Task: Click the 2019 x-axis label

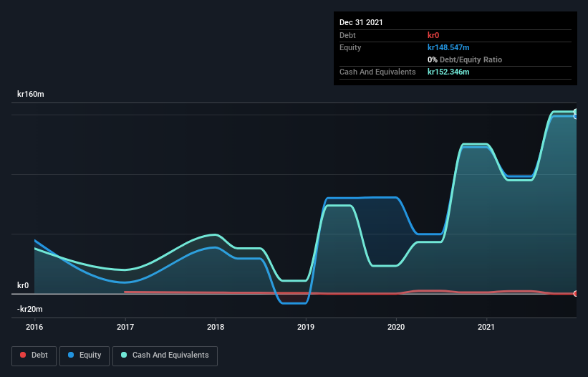Action: click(306, 327)
